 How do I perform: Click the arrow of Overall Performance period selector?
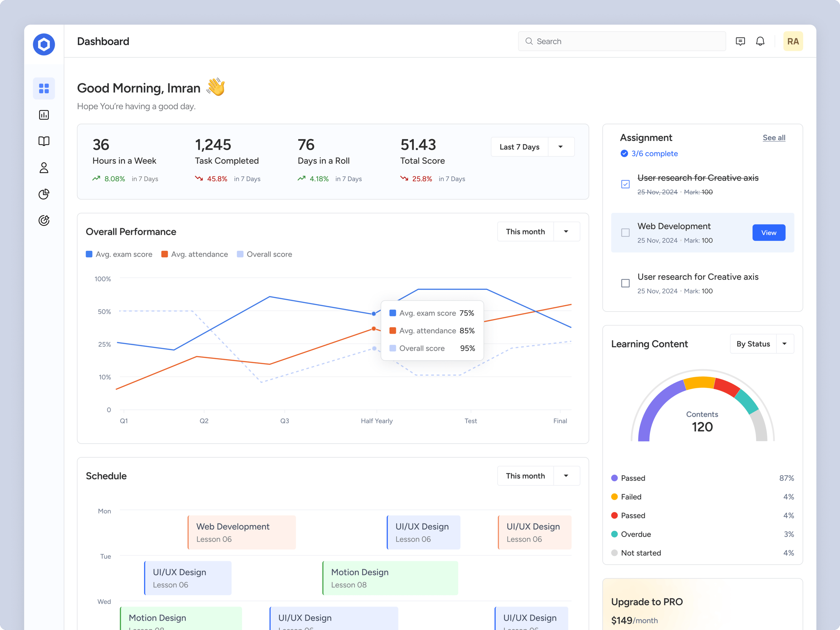tap(566, 232)
